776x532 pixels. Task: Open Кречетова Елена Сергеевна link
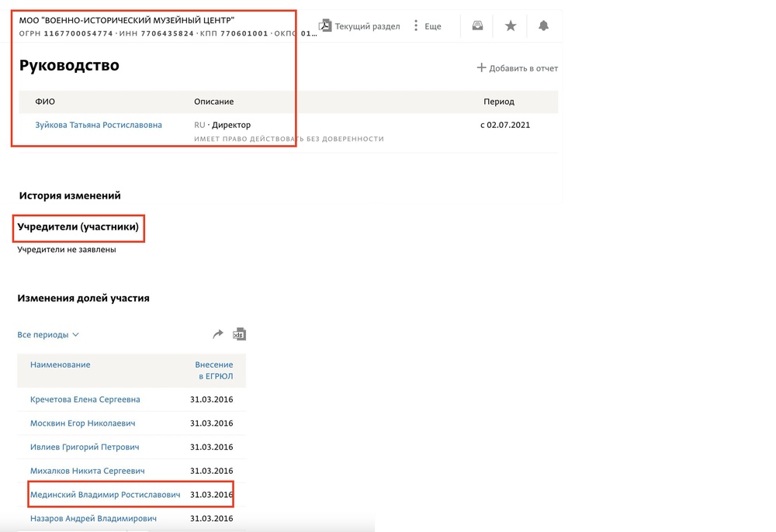(85, 399)
